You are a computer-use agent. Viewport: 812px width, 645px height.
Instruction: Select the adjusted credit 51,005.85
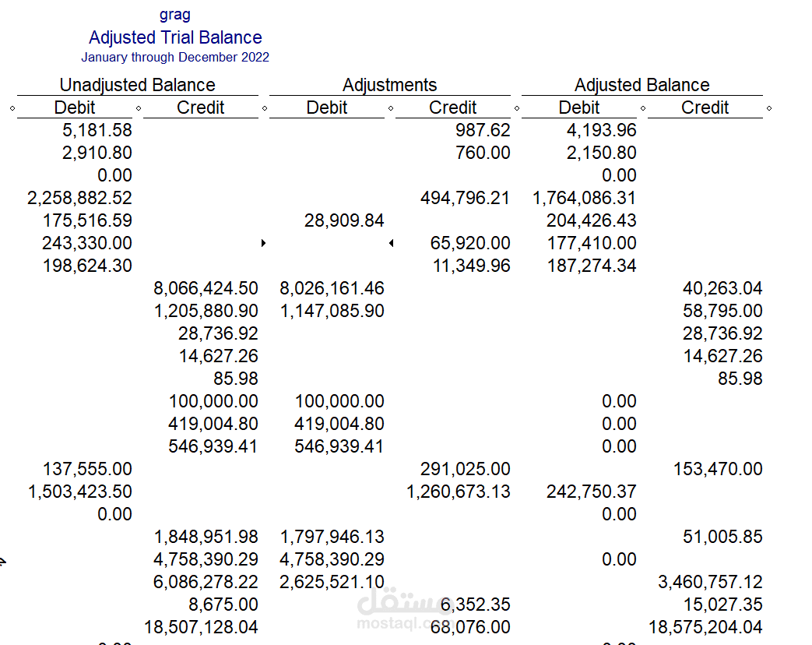pos(722,537)
